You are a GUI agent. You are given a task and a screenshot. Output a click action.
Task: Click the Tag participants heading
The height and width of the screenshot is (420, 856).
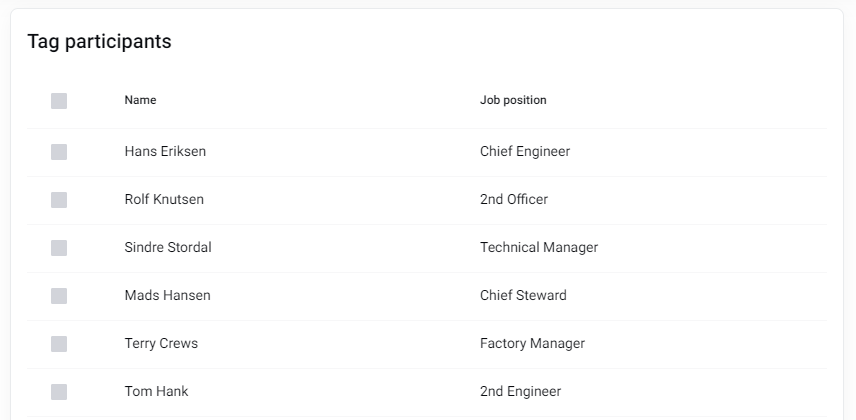[99, 42]
